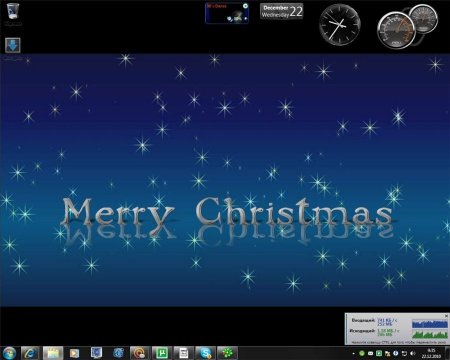Click the green round tray icon
450x360 pixels.
pyautogui.click(x=362, y=353)
